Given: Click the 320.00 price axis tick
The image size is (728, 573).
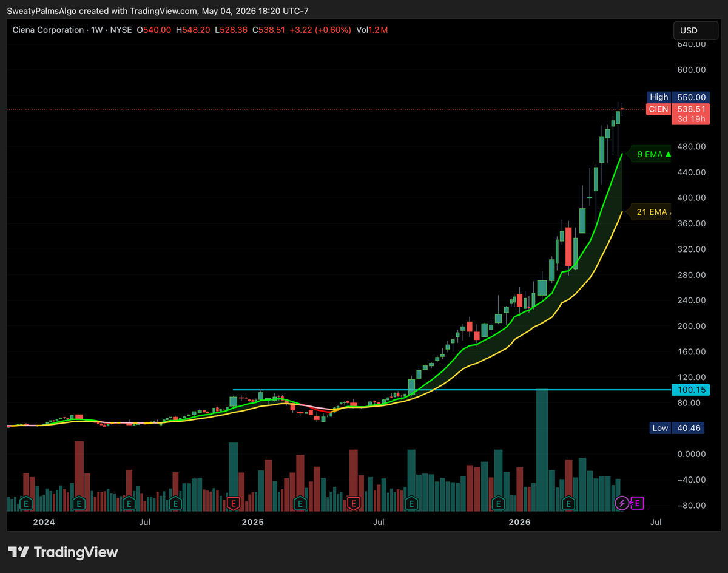Looking at the screenshot, I should 691,249.
